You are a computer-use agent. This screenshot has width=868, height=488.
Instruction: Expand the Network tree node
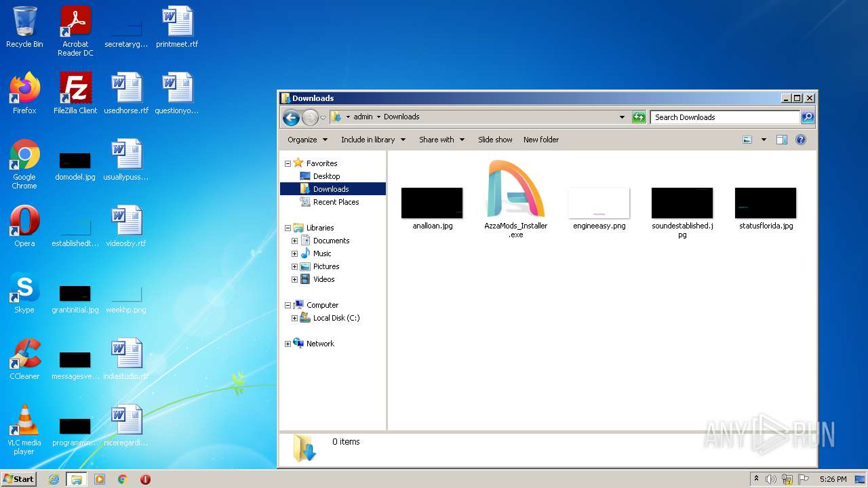pyautogui.click(x=288, y=344)
